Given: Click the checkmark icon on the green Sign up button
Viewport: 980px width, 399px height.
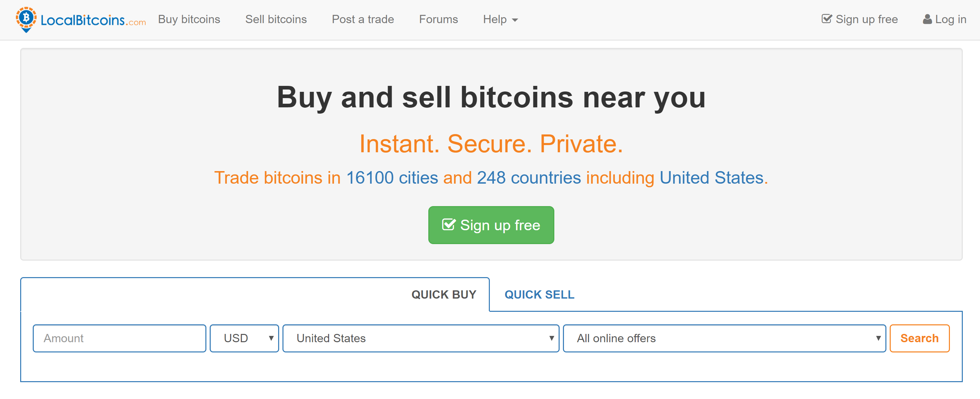Looking at the screenshot, I should click(448, 225).
